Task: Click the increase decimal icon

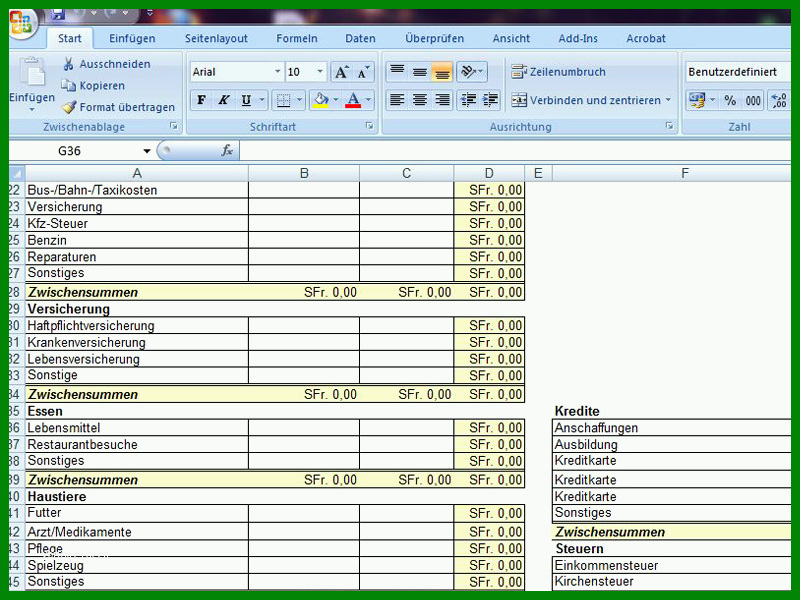Action: tap(779, 100)
